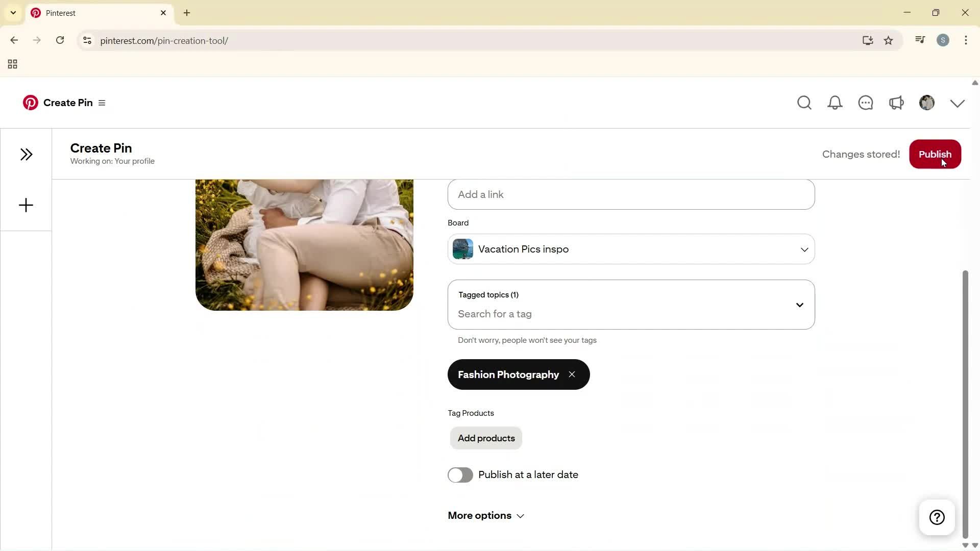980x551 pixels.
Task: Click the Add products button
Action: 485,438
